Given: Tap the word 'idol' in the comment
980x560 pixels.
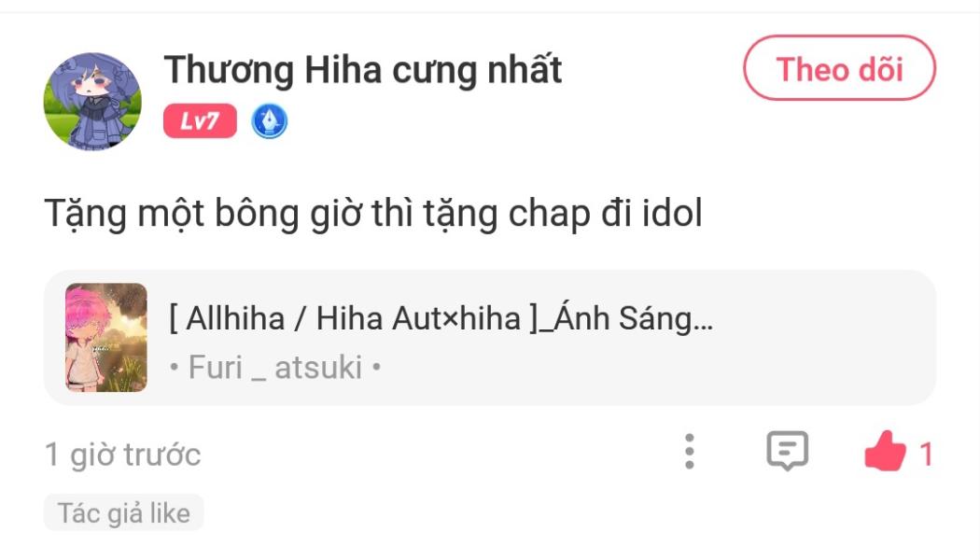Looking at the screenshot, I should pos(672,215).
